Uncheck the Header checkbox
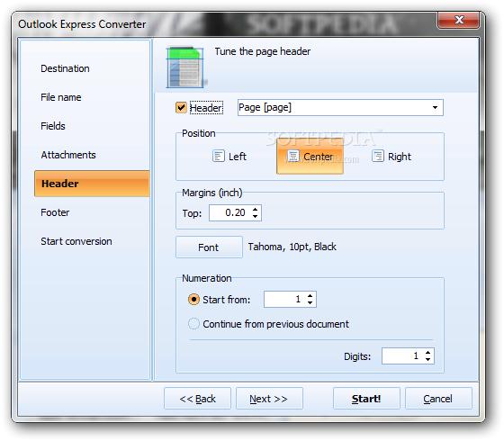 [x=181, y=107]
